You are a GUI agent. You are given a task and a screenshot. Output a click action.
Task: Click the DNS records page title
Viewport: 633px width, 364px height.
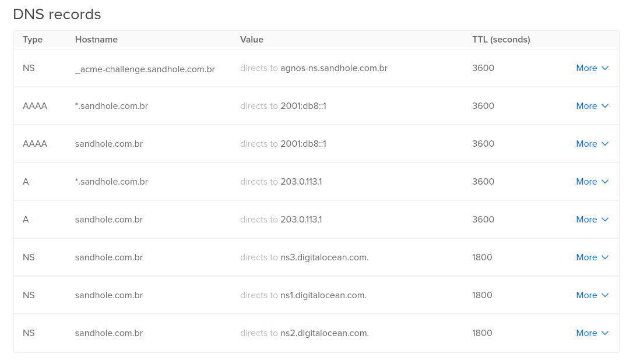click(57, 14)
